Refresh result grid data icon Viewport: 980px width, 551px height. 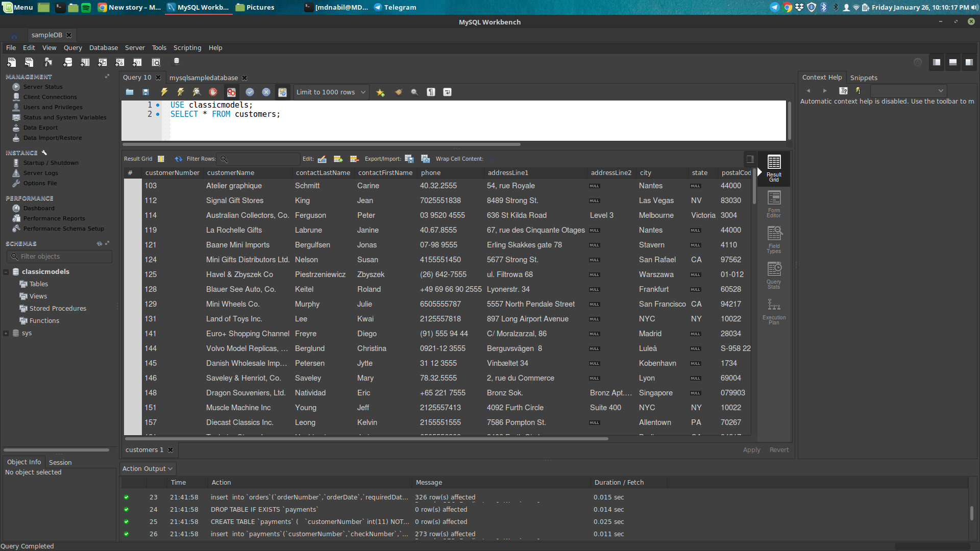pyautogui.click(x=179, y=159)
